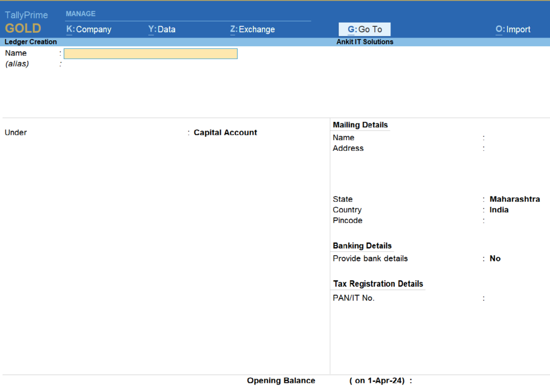Select the Pincode input field
The image size is (550, 392).
(x=510, y=220)
